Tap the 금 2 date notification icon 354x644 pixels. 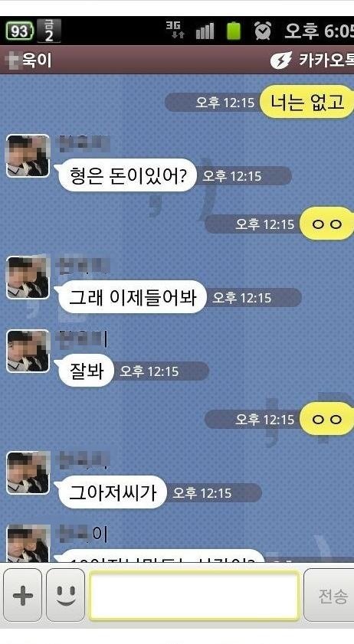click(x=49, y=31)
